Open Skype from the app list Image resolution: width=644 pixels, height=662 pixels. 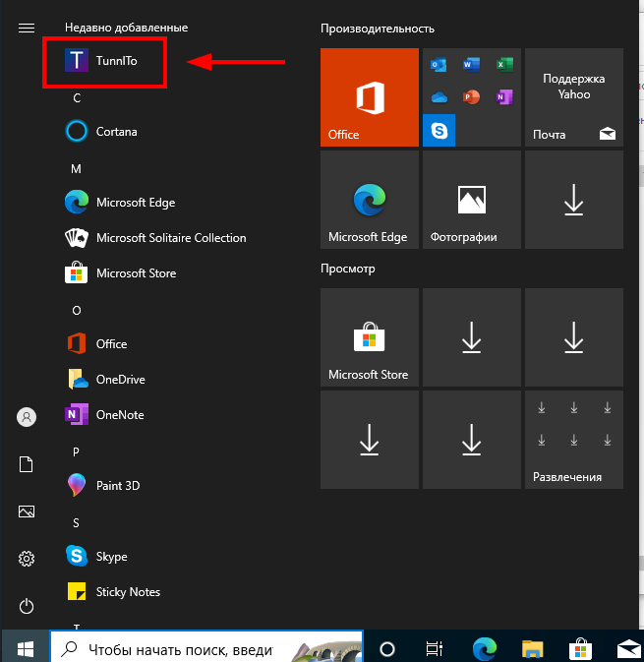coord(111,557)
